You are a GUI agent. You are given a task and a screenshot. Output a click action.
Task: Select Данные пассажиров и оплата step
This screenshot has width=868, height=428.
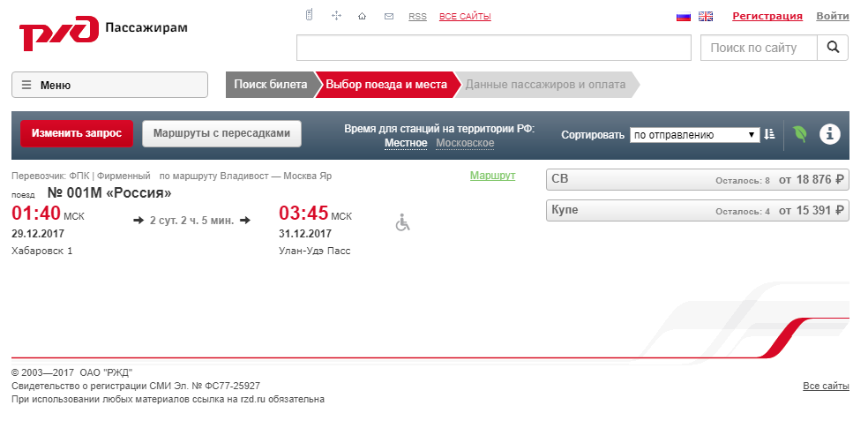[545, 85]
